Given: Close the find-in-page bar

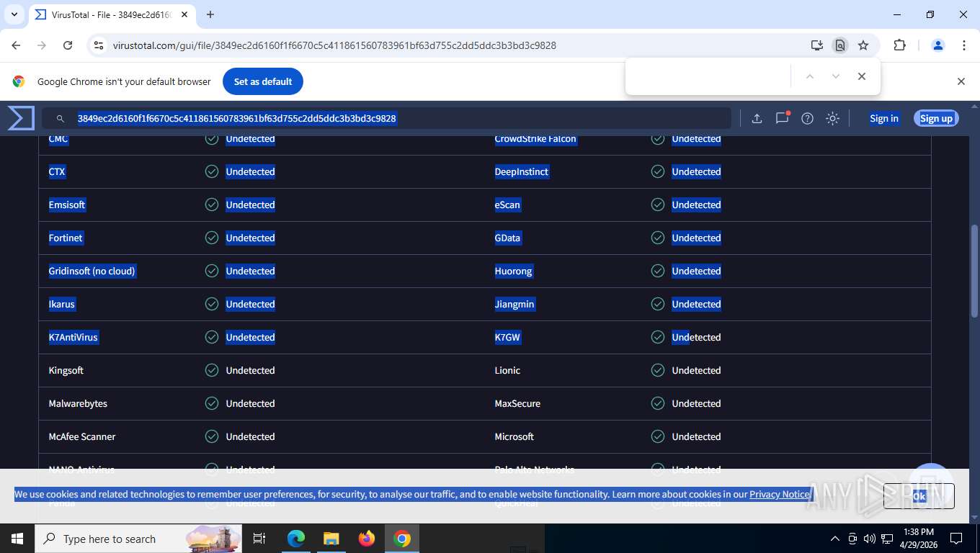Looking at the screenshot, I should pyautogui.click(x=861, y=76).
